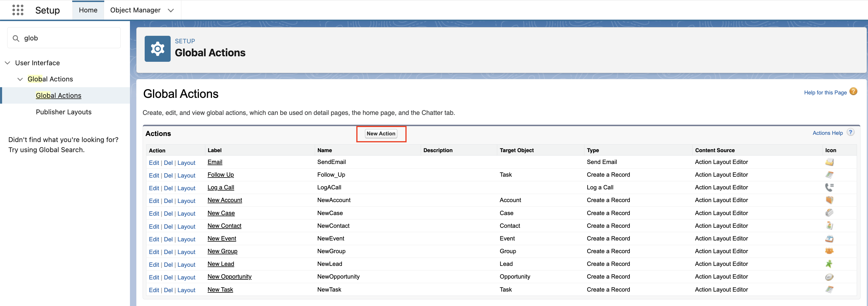Click Del for the New Case action

point(168,214)
